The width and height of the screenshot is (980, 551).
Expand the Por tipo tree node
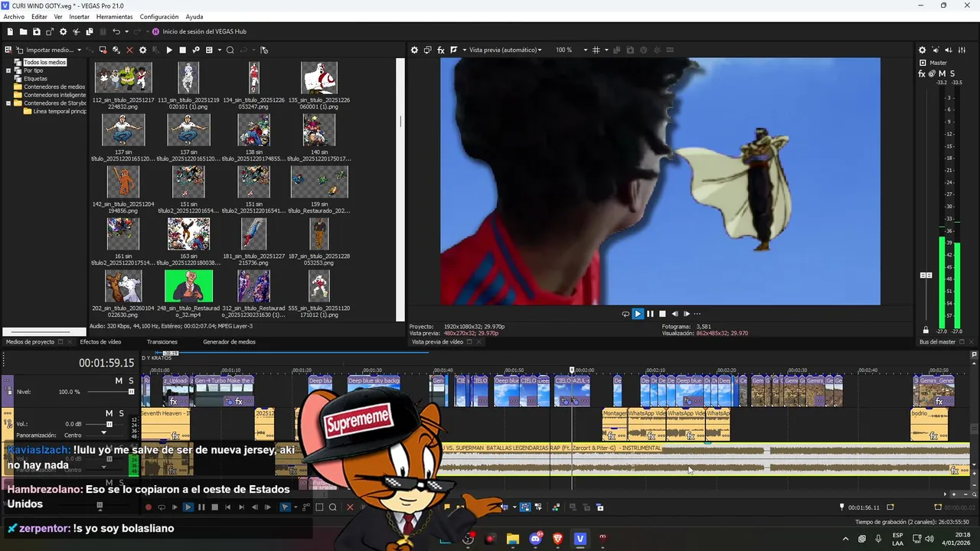8,70
